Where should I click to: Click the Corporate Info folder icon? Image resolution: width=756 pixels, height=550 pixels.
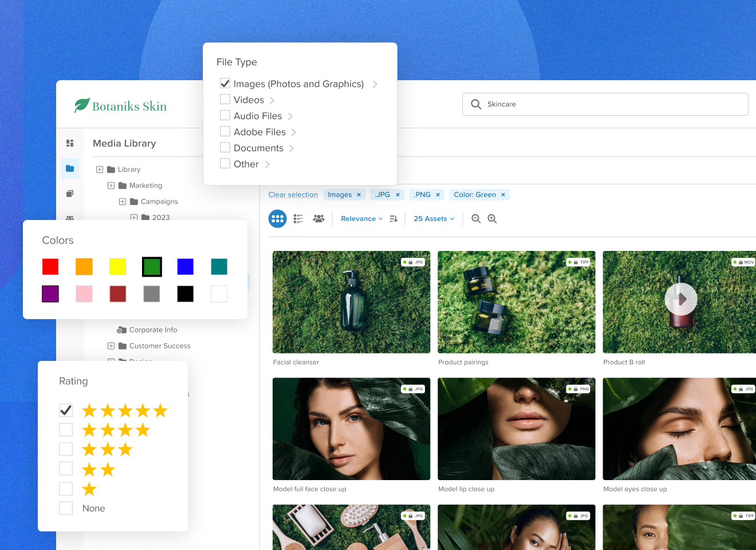coord(121,330)
